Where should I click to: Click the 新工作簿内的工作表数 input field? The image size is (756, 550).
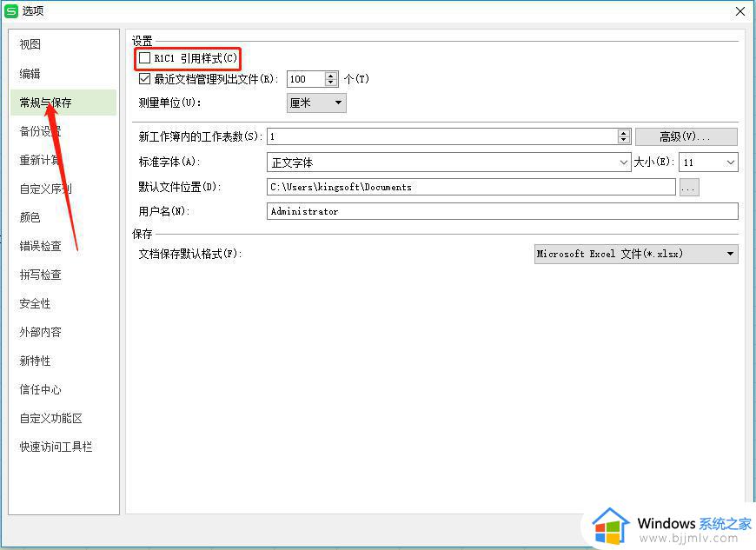[x=442, y=136]
